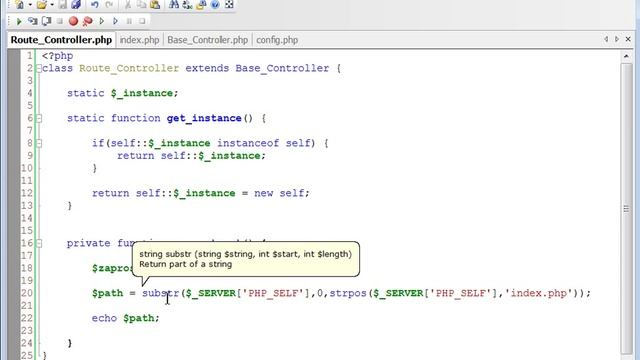Click 'get_instance' function name on line 6
Viewport: 640px width, 360px height.
tap(204, 118)
